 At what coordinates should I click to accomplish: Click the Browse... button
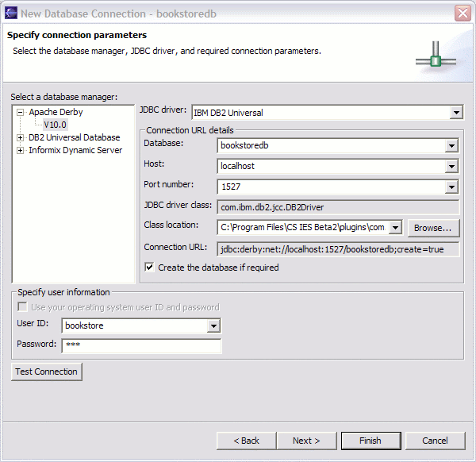click(433, 228)
